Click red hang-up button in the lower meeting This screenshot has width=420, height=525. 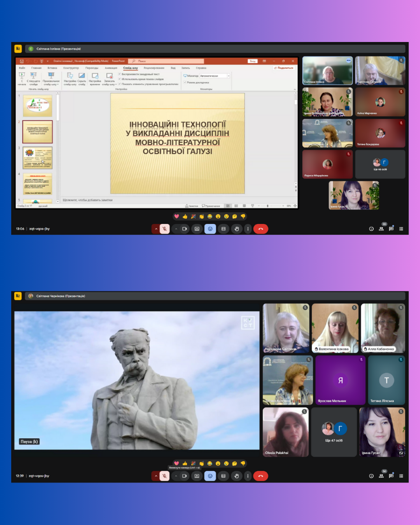click(260, 476)
